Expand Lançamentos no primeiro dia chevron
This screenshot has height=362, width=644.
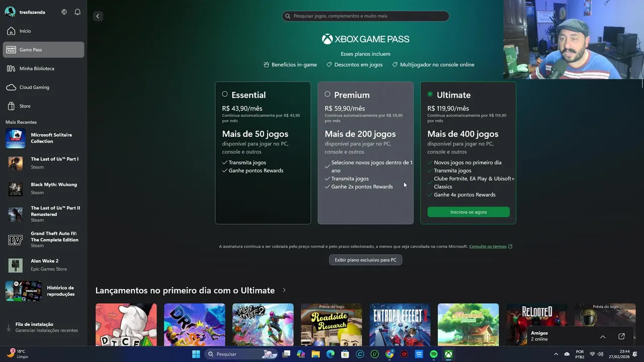(x=284, y=290)
